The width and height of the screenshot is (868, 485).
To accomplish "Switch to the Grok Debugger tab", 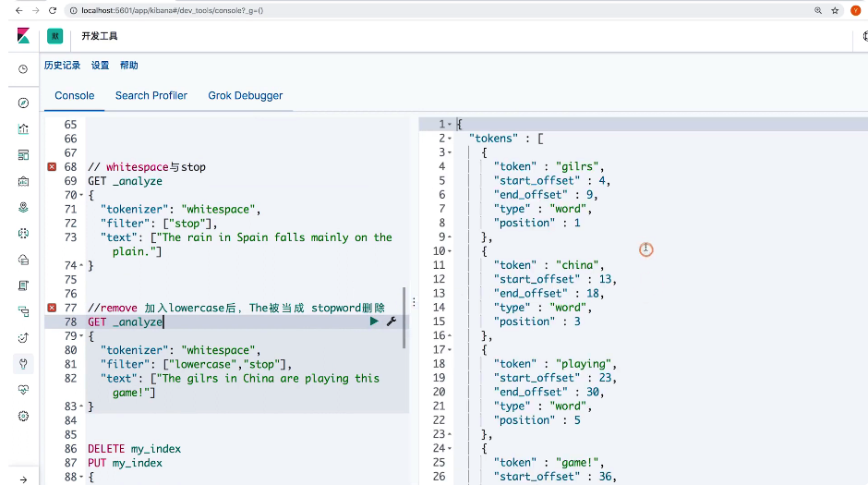I will pos(245,95).
